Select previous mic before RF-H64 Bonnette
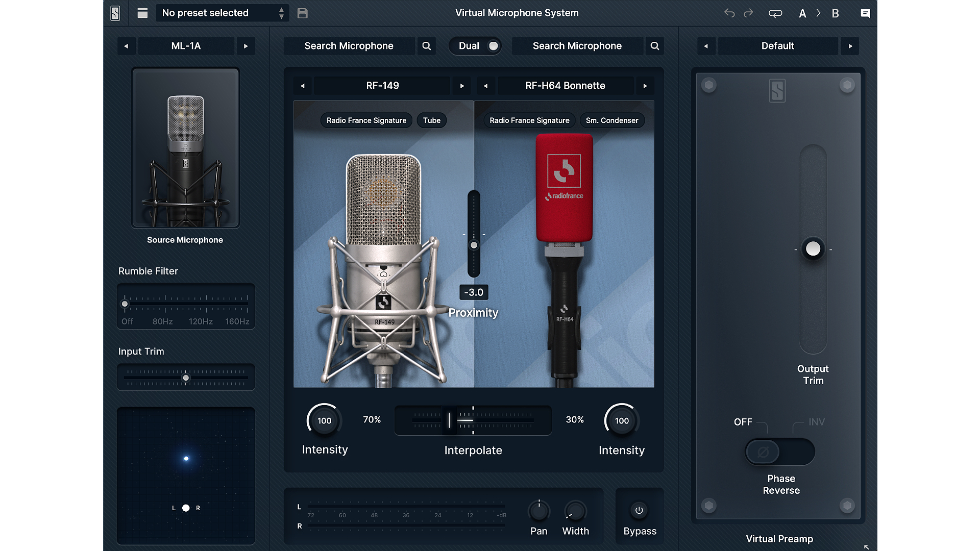Viewport: 980px width, 551px height. [x=486, y=86]
